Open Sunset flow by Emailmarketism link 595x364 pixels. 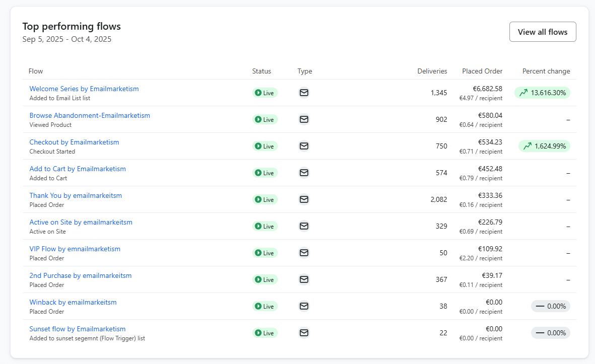[x=78, y=329]
